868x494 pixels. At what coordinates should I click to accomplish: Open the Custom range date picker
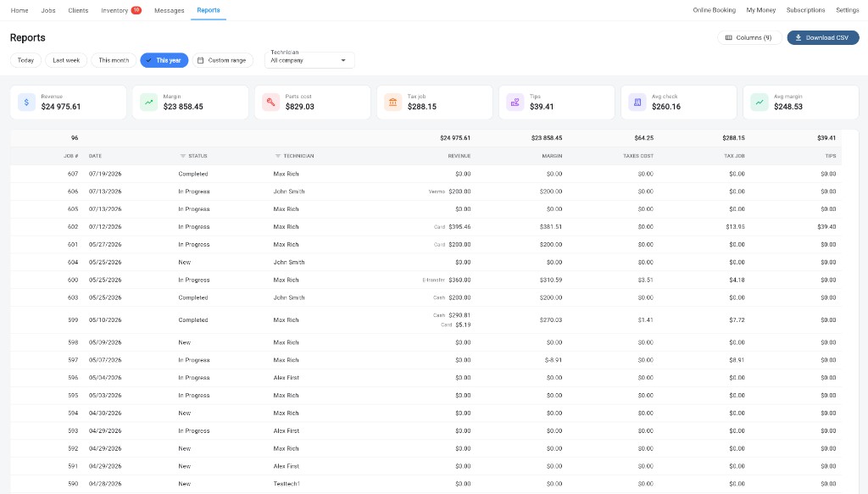coord(223,60)
